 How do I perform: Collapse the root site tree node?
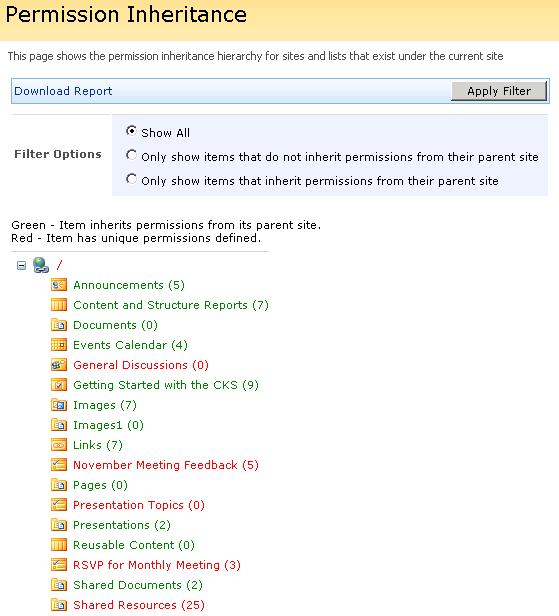coord(22,266)
